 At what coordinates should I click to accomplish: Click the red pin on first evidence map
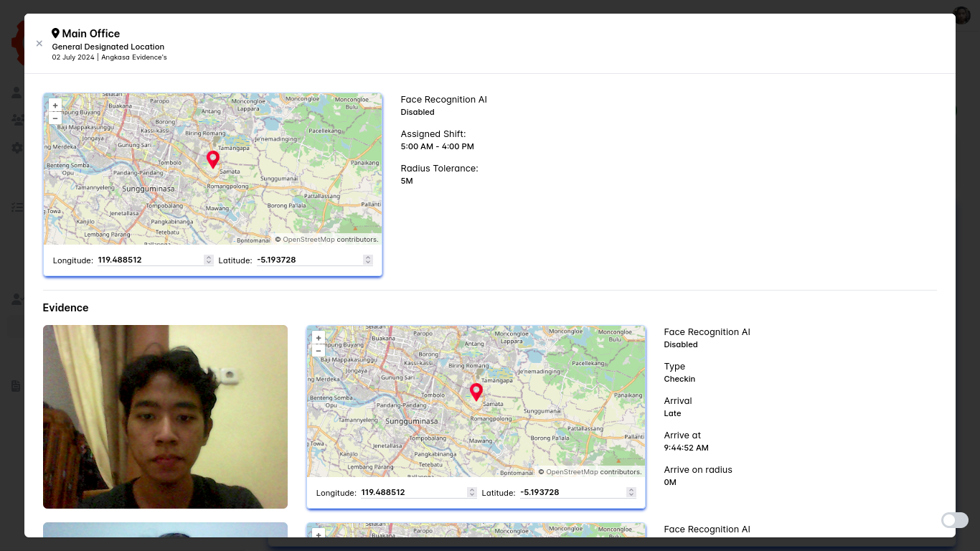[x=476, y=392]
